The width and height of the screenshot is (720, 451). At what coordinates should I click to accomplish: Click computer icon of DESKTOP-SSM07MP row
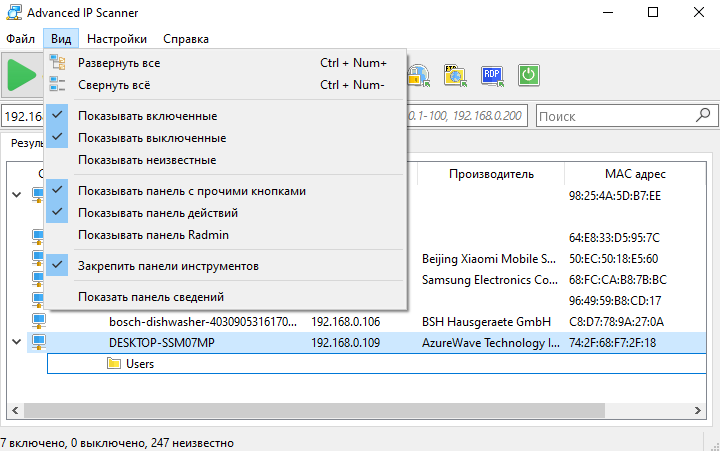click(x=39, y=343)
